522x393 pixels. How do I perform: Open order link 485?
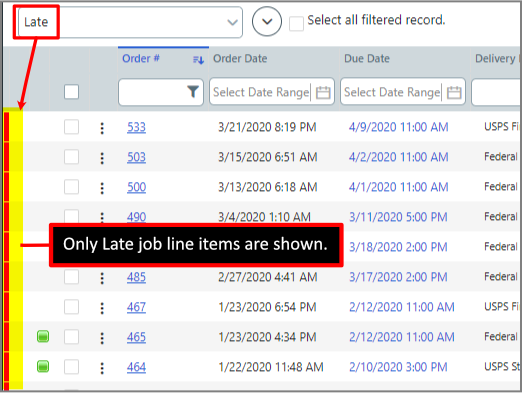pos(136,277)
